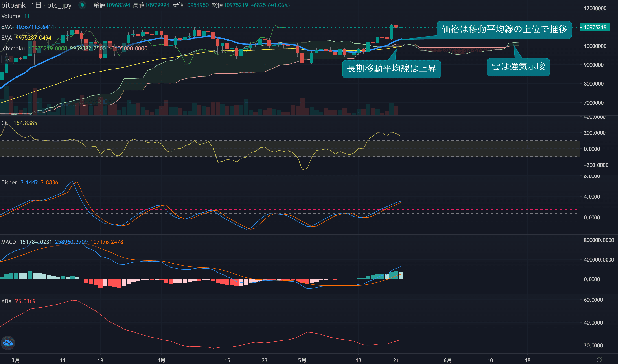Click the bitbank btc_jpy symbol title
This screenshot has height=364, width=618.
coord(36,5)
